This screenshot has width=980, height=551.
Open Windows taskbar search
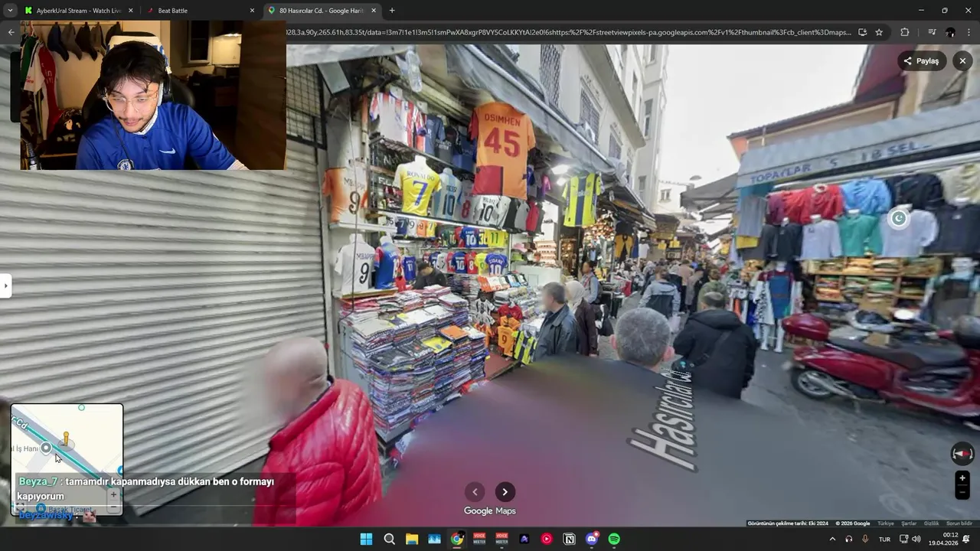coord(389,539)
